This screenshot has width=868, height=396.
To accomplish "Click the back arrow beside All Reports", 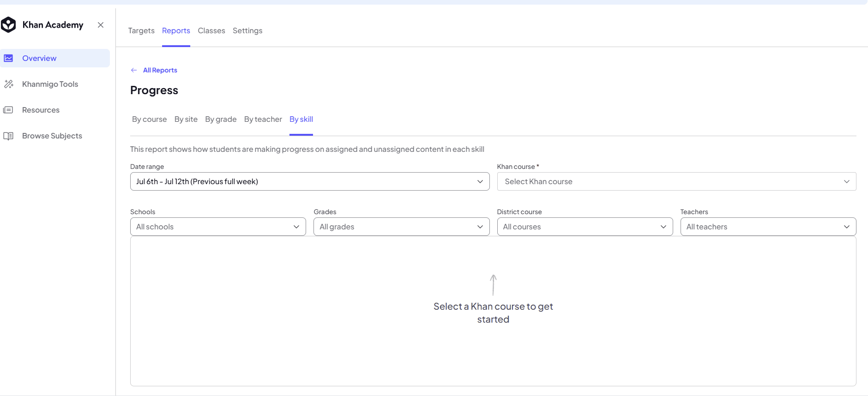I will pos(134,70).
